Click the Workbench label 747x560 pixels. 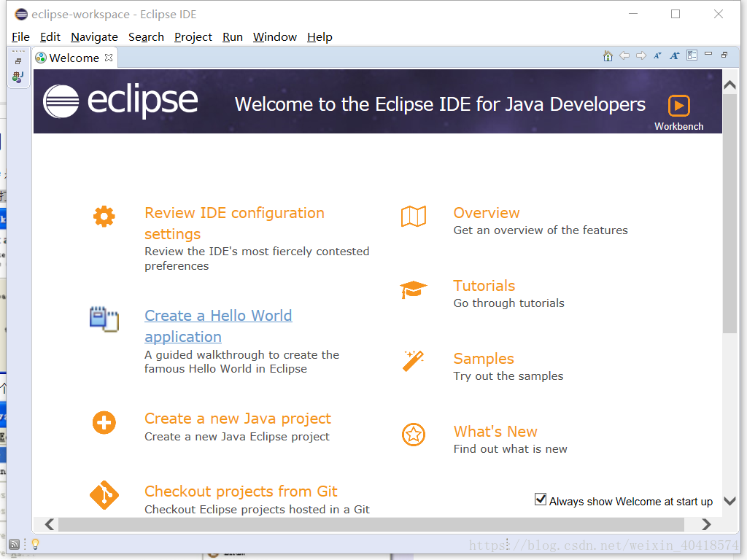(x=679, y=126)
